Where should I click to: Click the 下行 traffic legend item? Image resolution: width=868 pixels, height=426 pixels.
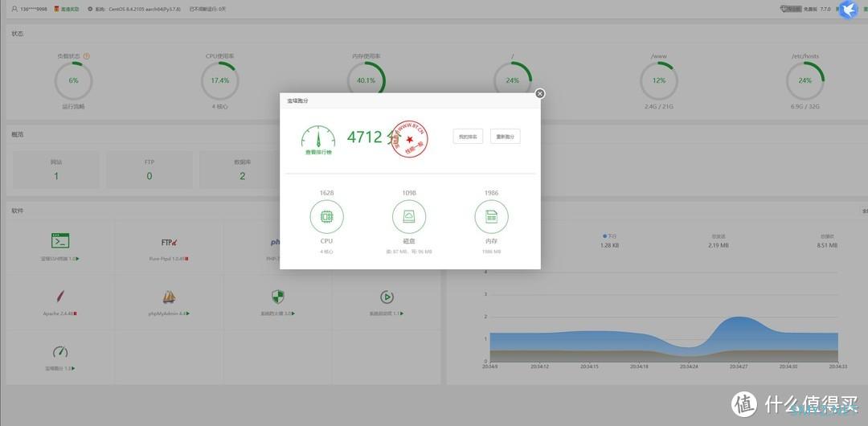click(x=609, y=236)
